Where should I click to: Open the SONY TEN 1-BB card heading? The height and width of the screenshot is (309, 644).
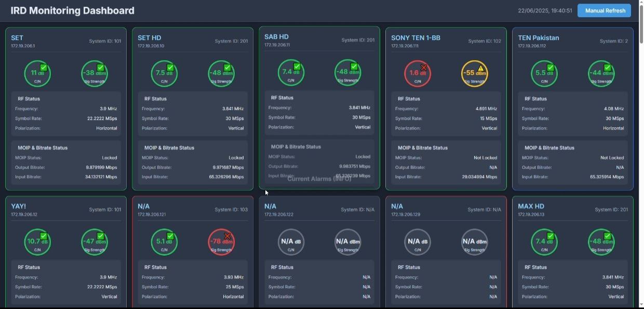coord(415,38)
